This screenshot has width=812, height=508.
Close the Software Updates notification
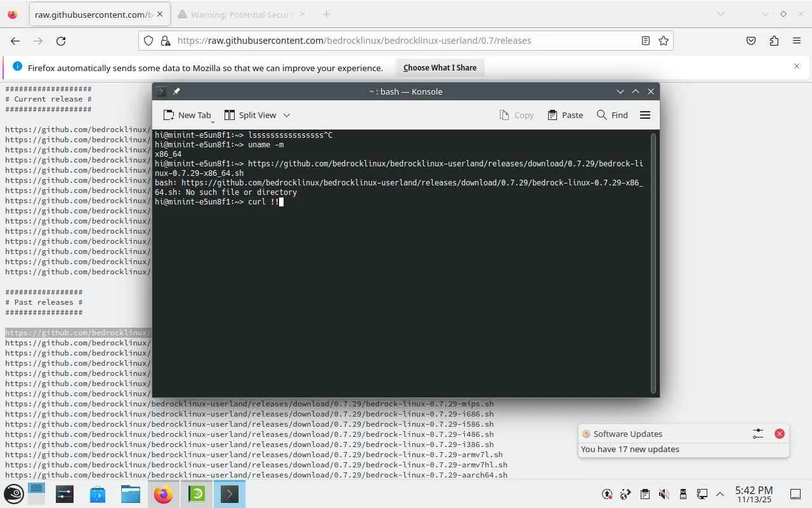tap(780, 434)
